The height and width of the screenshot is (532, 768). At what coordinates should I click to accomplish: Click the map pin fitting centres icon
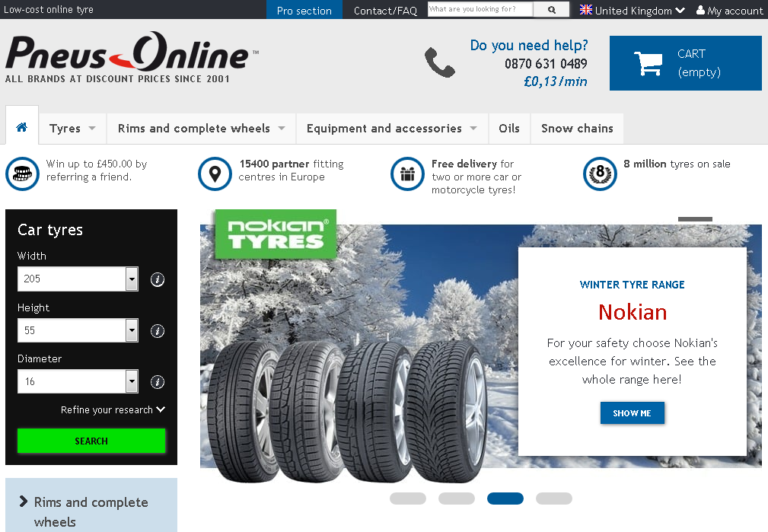[x=215, y=174]
